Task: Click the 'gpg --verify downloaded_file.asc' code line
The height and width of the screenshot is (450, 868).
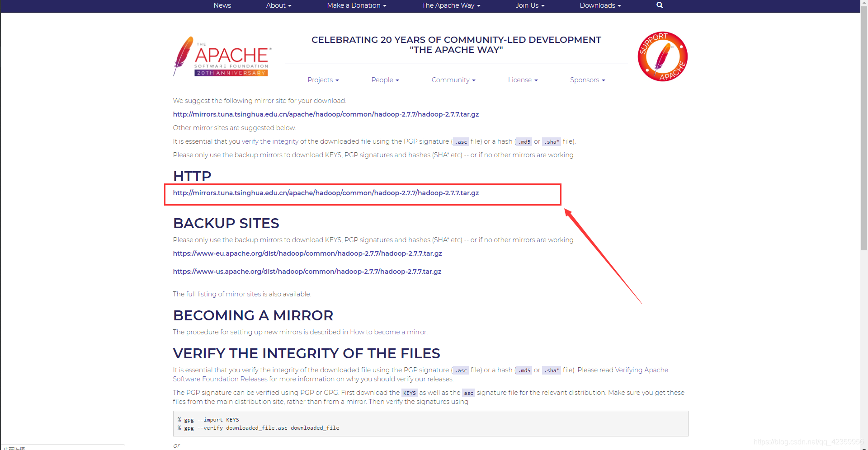Action: (x=258, y=428)
